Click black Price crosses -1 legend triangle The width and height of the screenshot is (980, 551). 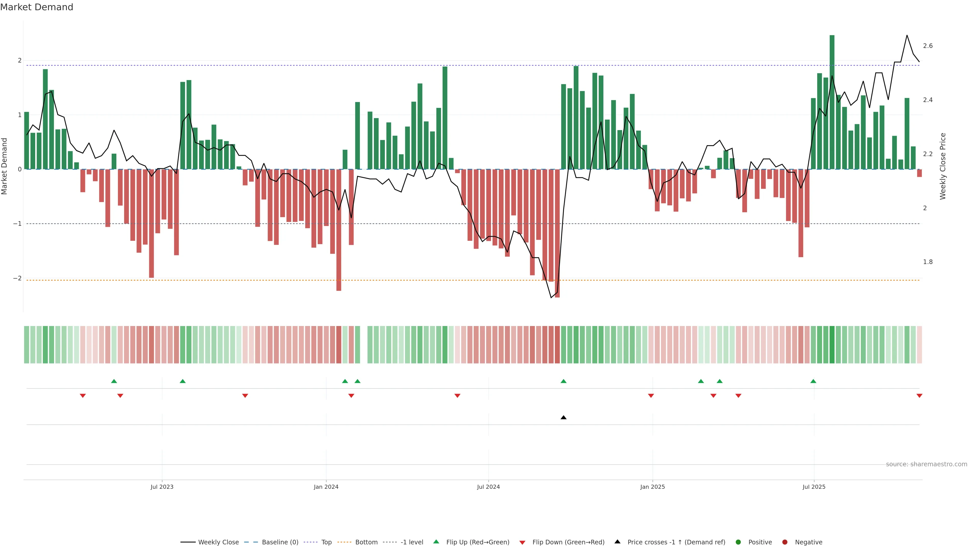coord(617,542)
